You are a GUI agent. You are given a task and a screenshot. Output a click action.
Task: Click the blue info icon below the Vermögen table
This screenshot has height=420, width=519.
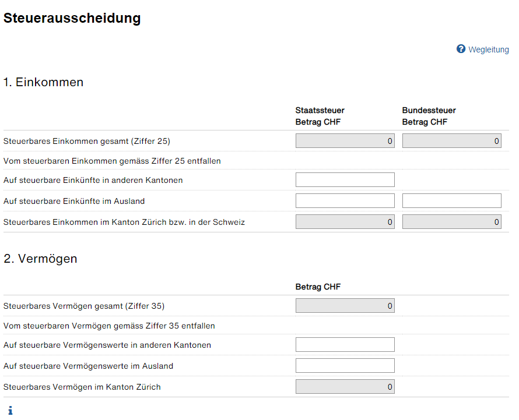10,411
